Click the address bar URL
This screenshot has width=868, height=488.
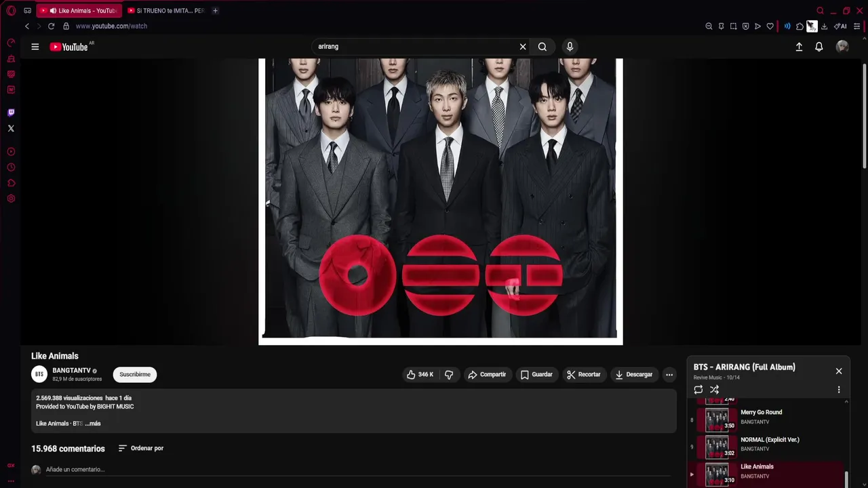[x=111, y=26]
